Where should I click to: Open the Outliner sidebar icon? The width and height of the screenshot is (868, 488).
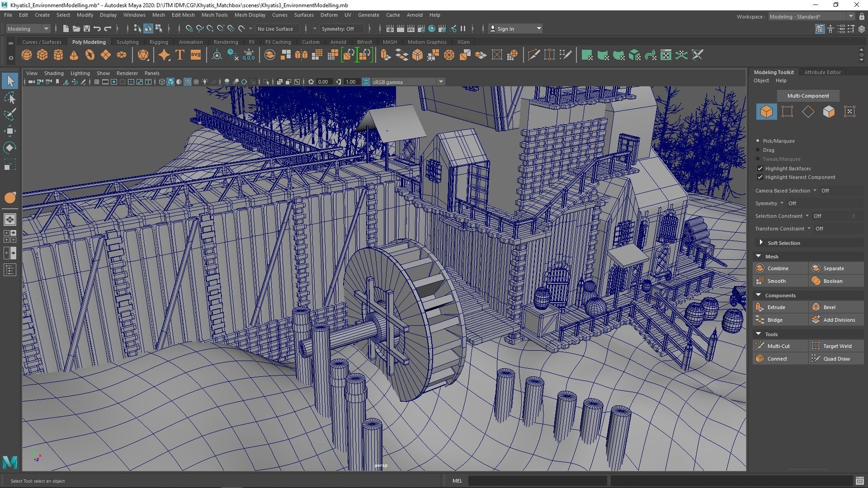(10, 270)
